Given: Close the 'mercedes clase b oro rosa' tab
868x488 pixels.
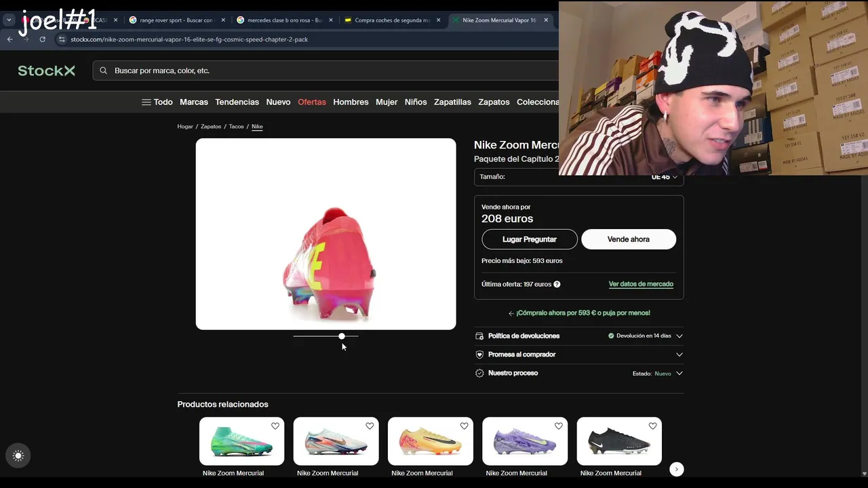Looking at the screenshot, I should [x=331, y=20].
